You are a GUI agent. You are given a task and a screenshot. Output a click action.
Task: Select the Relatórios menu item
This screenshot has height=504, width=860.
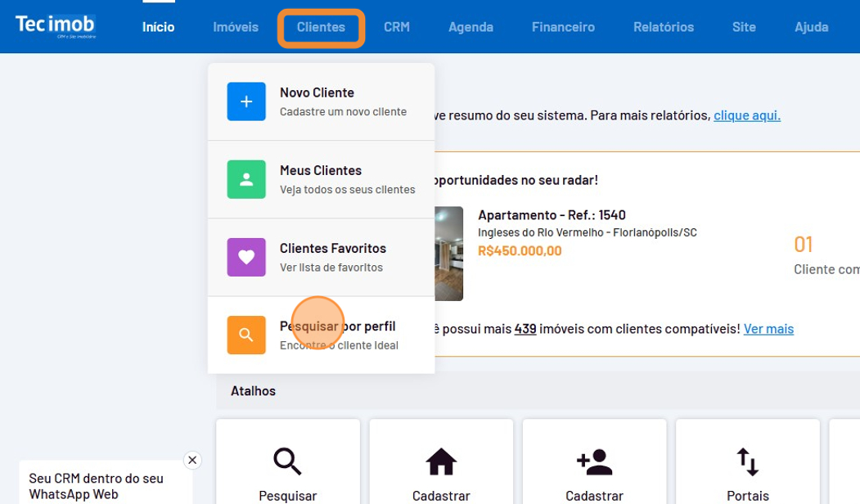663,27
